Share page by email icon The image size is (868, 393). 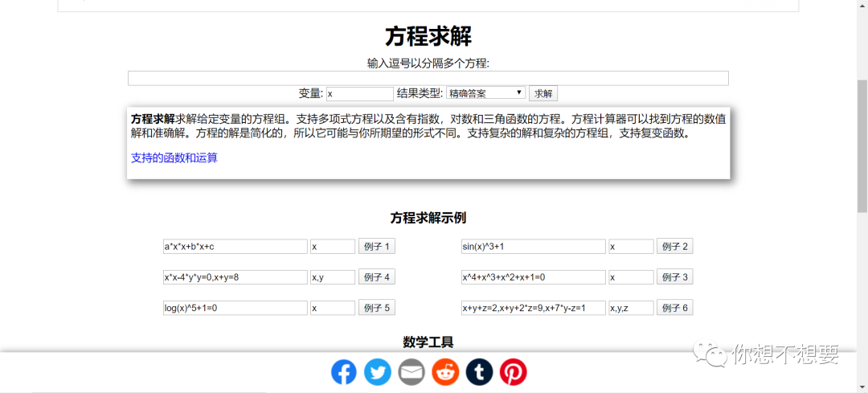pos(411,372)
